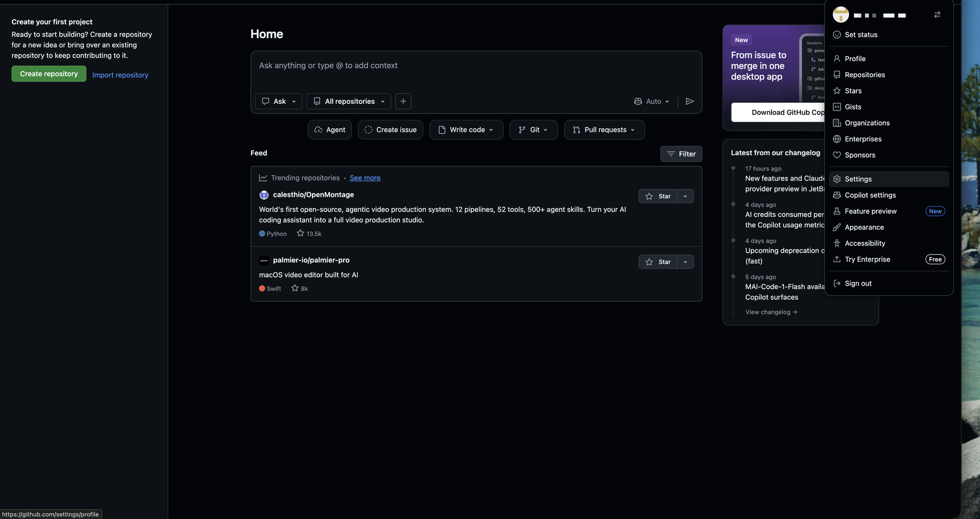This screenshot has width=980, height=519.
Task: Click the user avatar in the account menu
Action: tap(841, 15)
